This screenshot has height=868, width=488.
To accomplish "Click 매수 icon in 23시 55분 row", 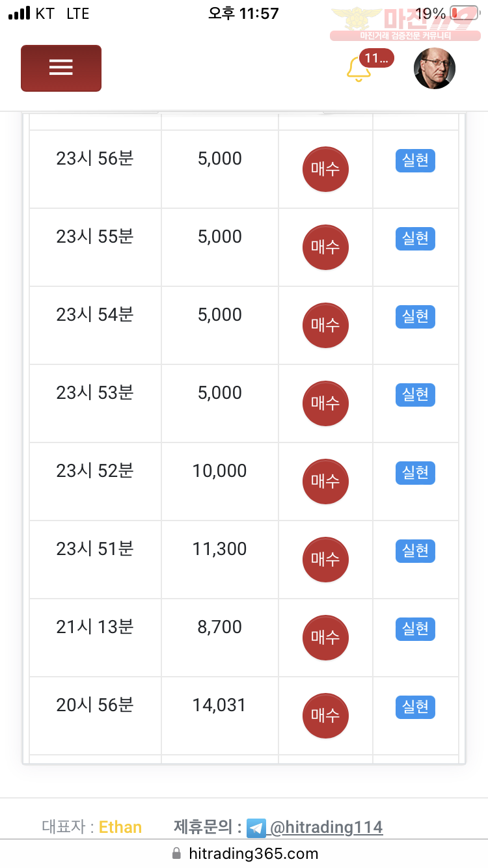I will tap(325, 247).
